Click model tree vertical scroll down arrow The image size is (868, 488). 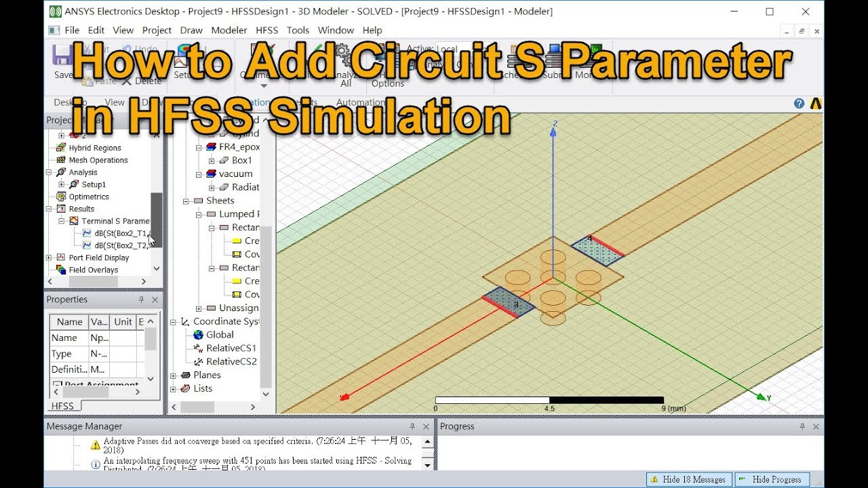coord(266,394)
